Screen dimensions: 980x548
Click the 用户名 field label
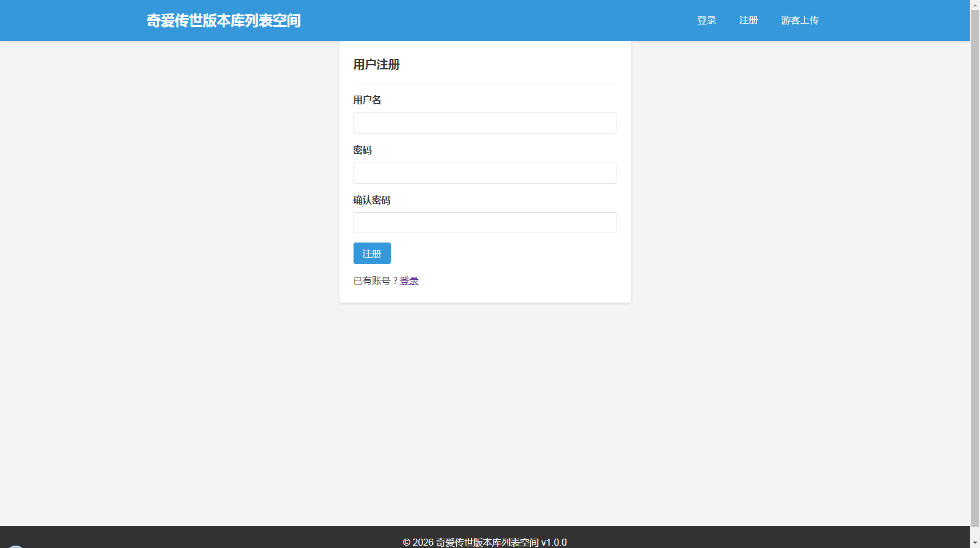[x=367, y=100]
